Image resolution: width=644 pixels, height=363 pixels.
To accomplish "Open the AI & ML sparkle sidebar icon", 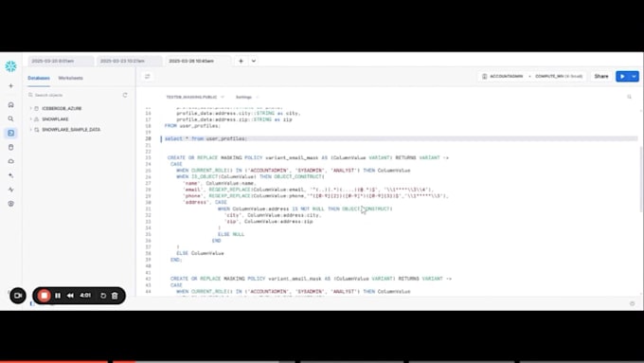I will click(x=11, y=175).
